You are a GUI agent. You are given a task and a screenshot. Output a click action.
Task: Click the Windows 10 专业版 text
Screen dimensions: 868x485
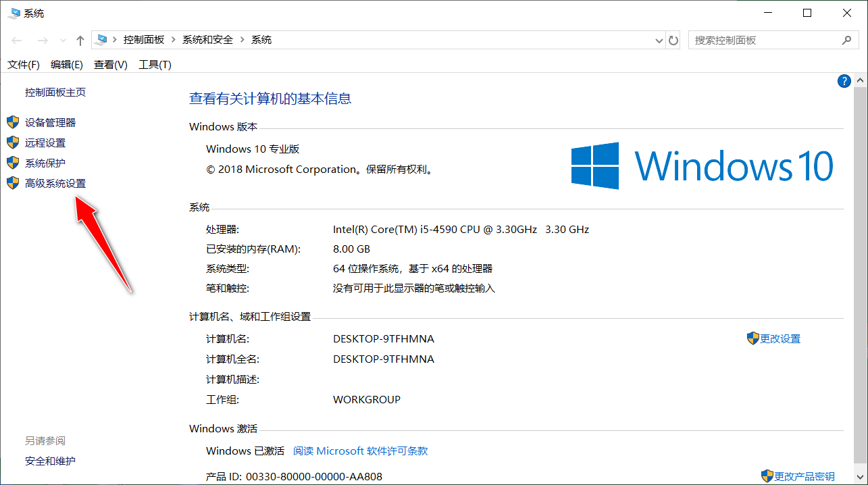pos(253,149)
